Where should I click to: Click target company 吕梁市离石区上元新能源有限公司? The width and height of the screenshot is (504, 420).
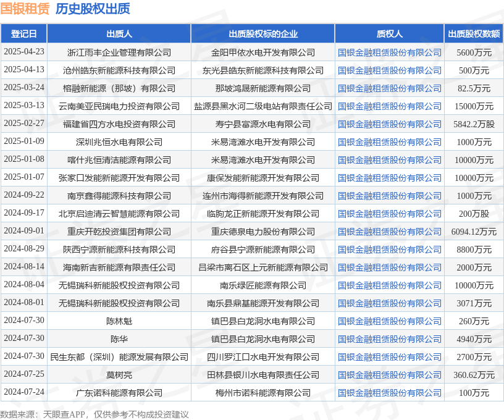point(263,267)
